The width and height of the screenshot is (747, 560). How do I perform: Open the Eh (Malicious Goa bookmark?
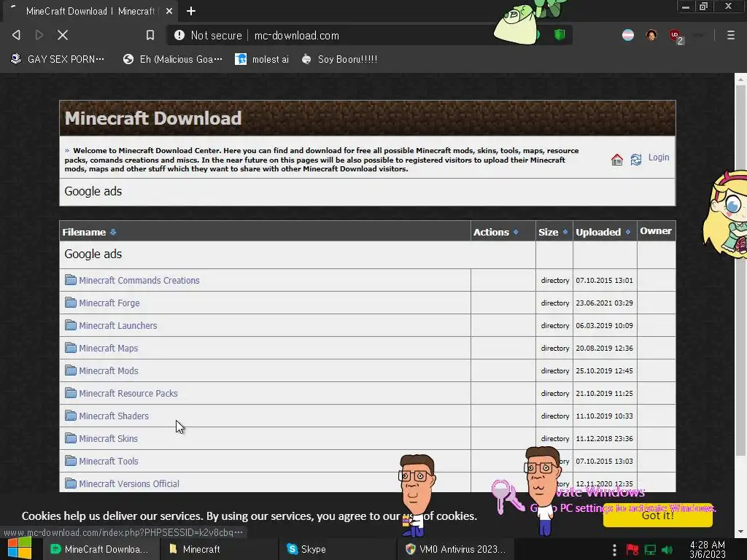[x=172, y=59]
